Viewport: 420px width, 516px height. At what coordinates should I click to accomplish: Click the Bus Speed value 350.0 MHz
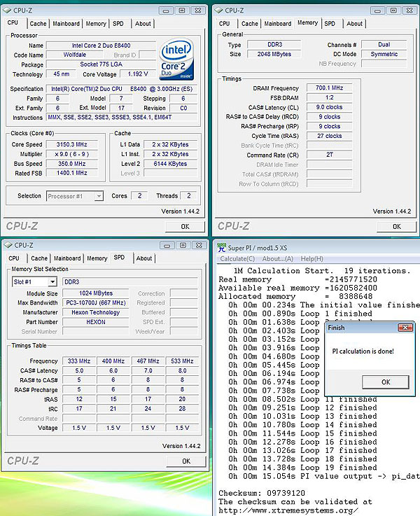71,164
